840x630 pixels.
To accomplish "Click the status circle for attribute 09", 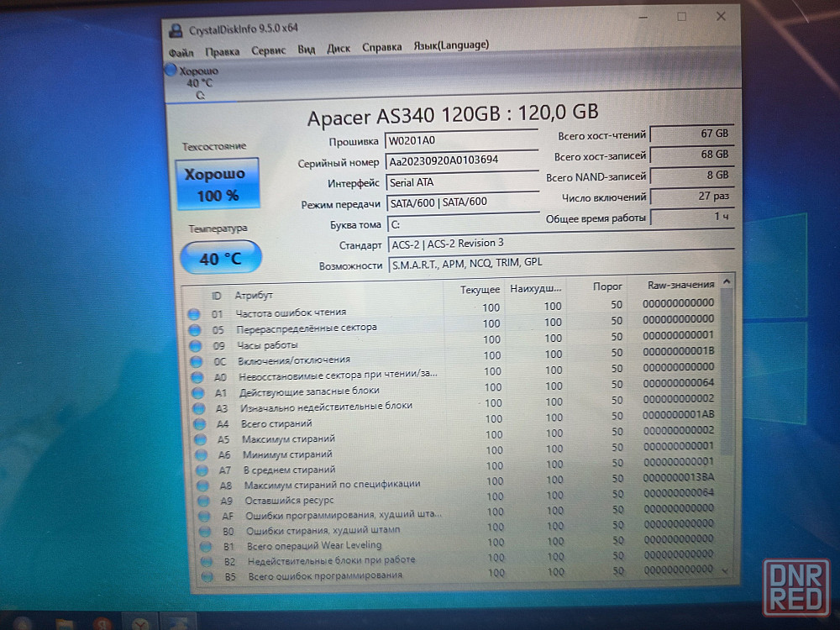I will coord(196,346).
